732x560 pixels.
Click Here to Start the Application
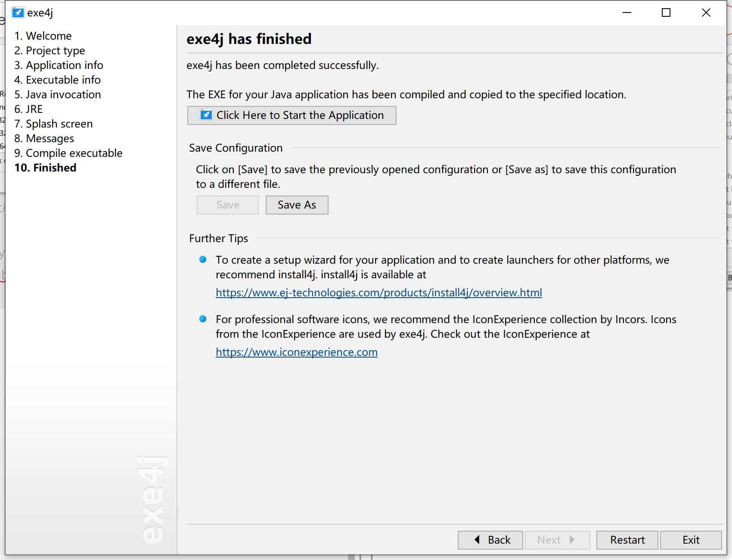click(x=292, y=115)
